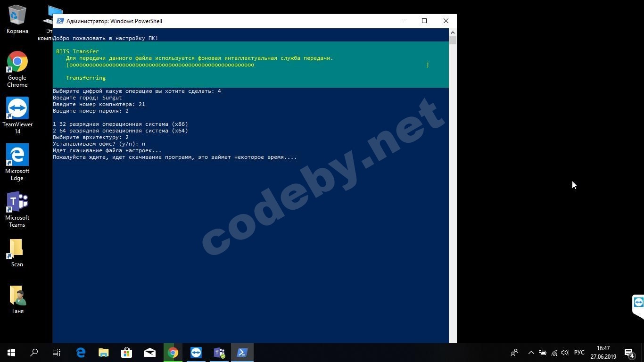The width and height of the screenshot is (644, 362).
Task: Show hidden system tray icons
Action: [531, 353]
